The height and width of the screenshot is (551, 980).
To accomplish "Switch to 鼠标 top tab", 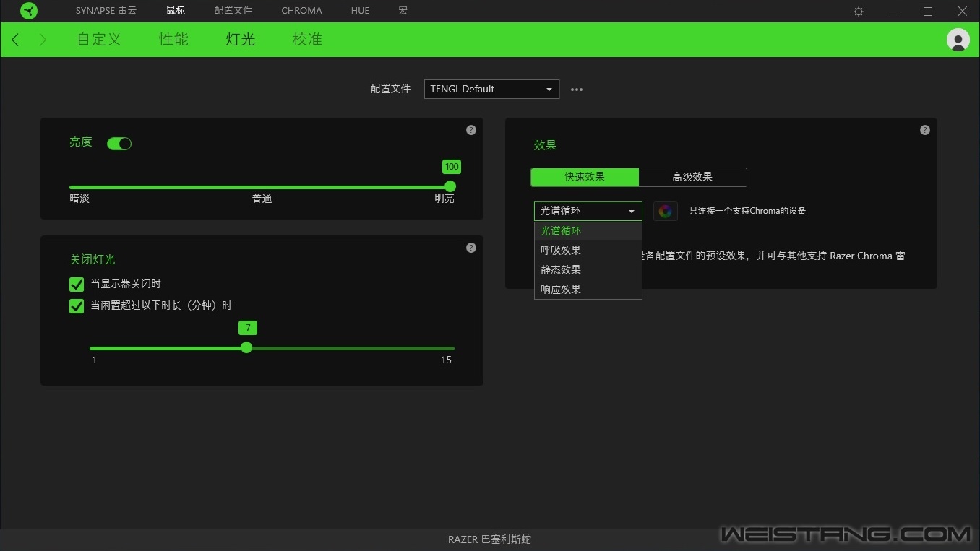I will tap(176, 11).
